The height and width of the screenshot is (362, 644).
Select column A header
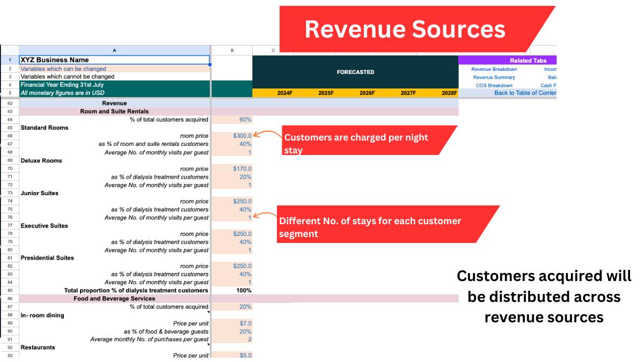[114, 50]
